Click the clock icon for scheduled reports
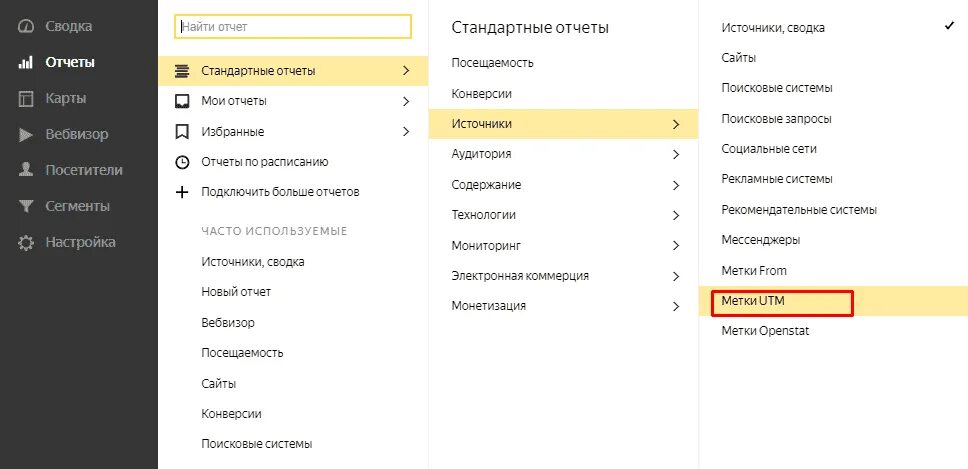Image resolution: width=968 pixels, height=469 pixels. click(x=182, y=162)
